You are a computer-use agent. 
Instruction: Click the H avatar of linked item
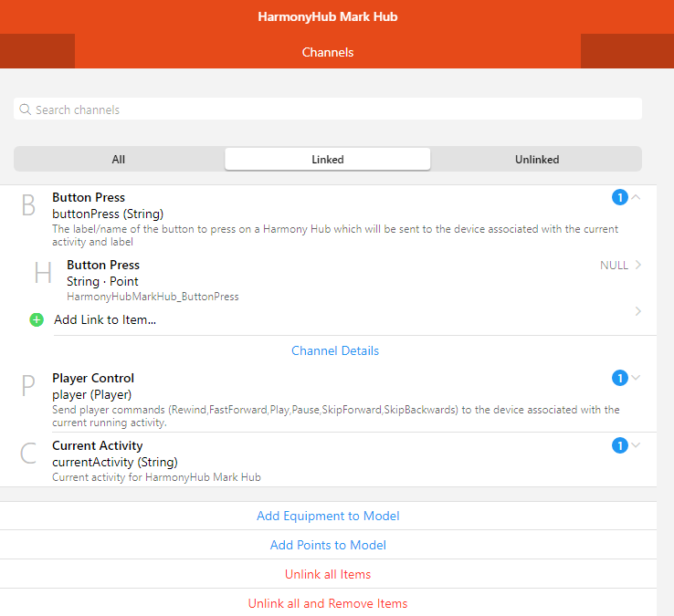click(43, 273)
